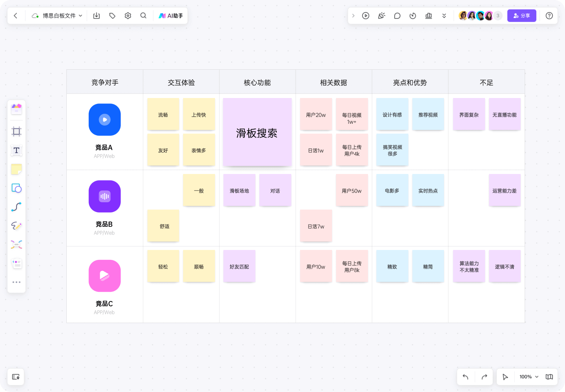565x392 pixels.
Task: Open the AI助手 assistant
Action: (171, 16)
